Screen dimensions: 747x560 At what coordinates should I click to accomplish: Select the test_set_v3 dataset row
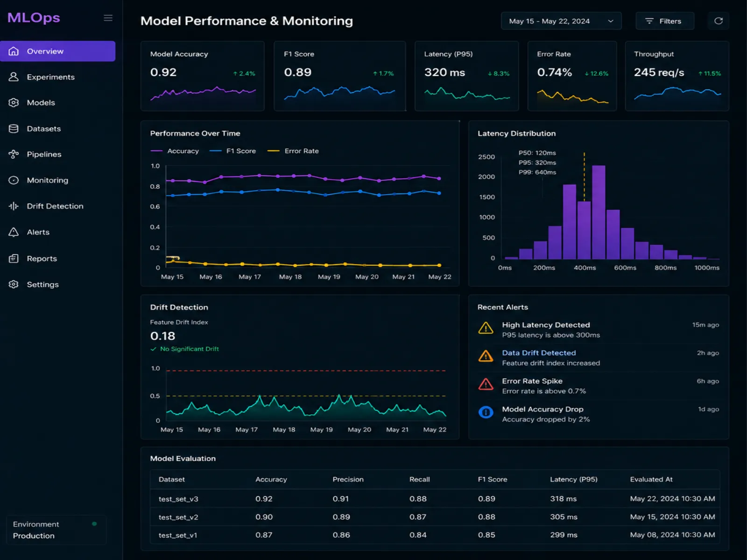point(435,499)
